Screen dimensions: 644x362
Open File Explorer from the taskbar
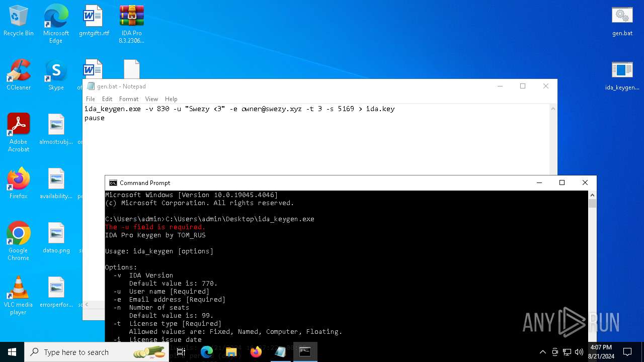[x=231, y=352]
